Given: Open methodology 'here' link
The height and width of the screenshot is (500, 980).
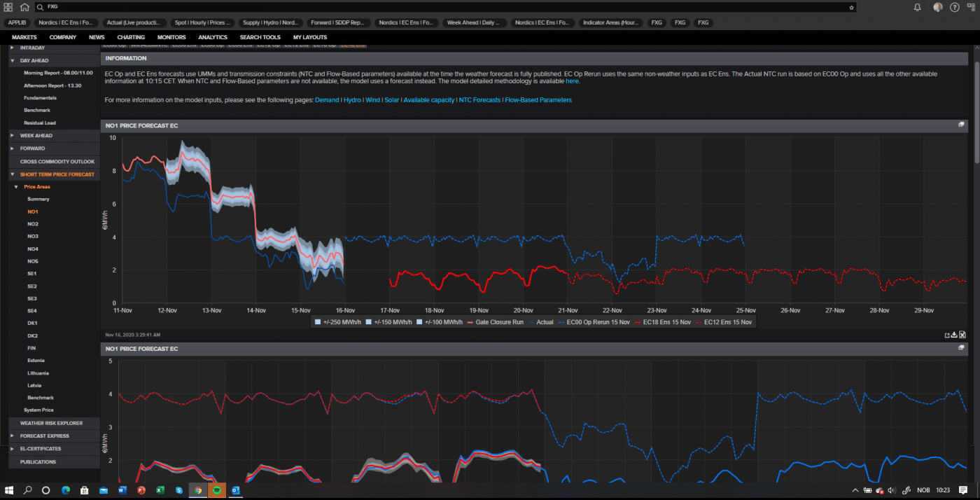Looking at the screenshot, I should point(573,81).
